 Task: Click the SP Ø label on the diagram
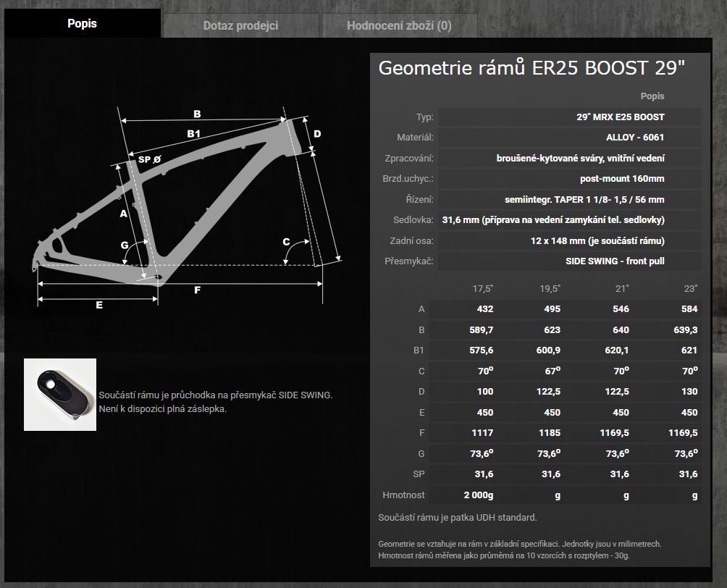click(x=149, y=159)
